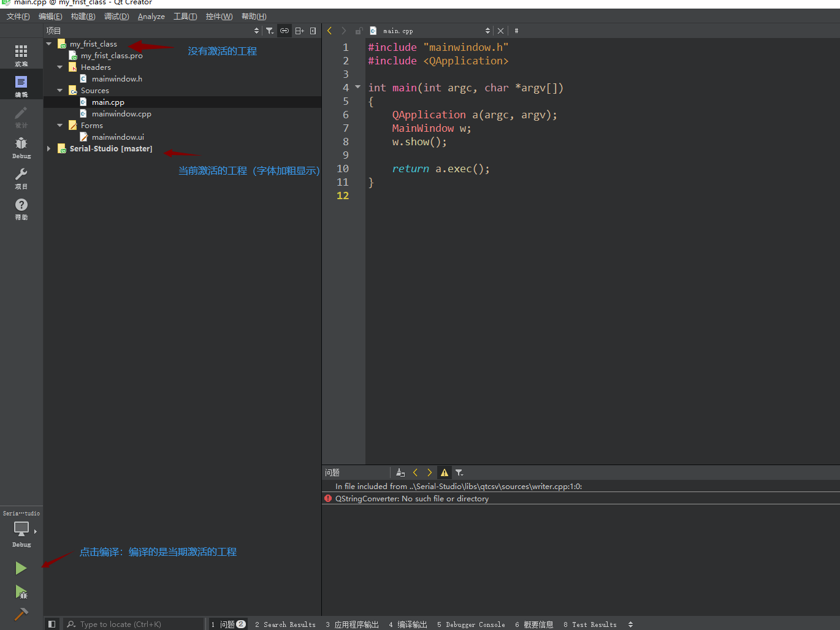Open the Analyze menu
Viewport: 840px width, 630px height.
(151, 17)
